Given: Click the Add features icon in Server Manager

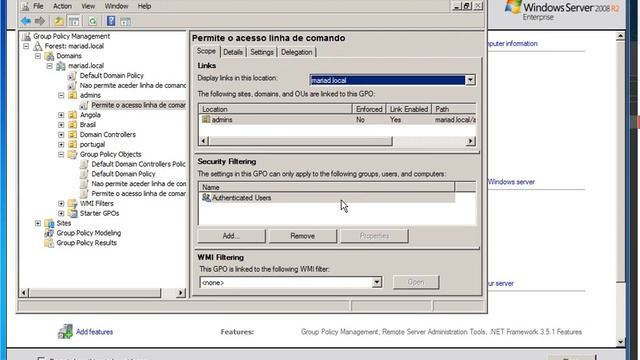Looking at the screenshot, I should point(65,331).
